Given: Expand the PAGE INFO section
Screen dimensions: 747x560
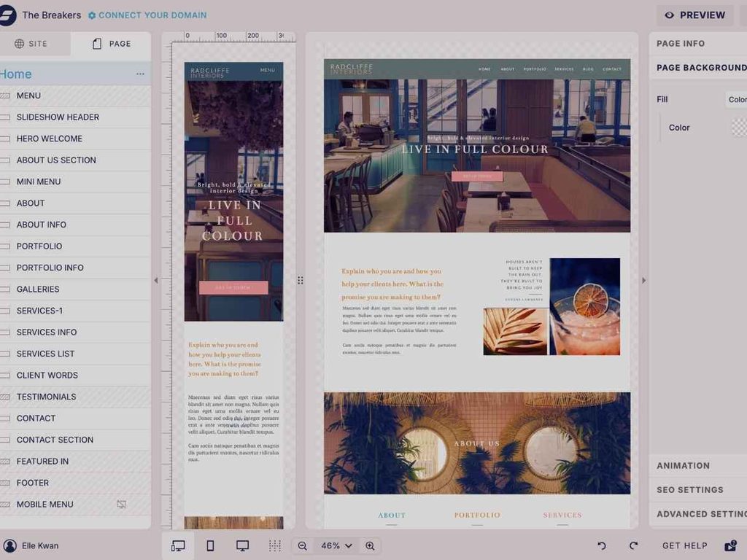Looking at the screenshot, I should point(698,43).
